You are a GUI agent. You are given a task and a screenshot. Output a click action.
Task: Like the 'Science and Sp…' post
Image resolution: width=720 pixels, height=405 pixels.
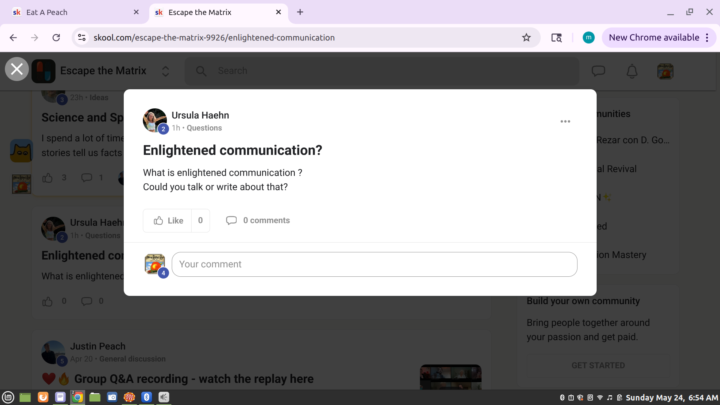click(x=47, y=178)
